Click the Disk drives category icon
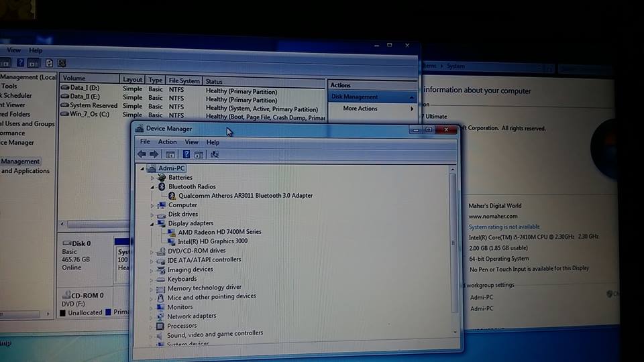The width and height of the screenshot is (644, 362). click(161, 215)
